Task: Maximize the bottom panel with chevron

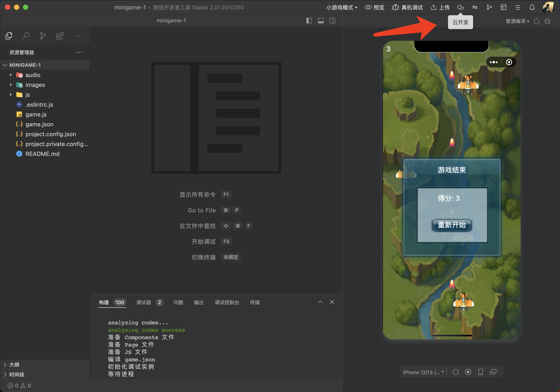Action: tap(320, 302)
